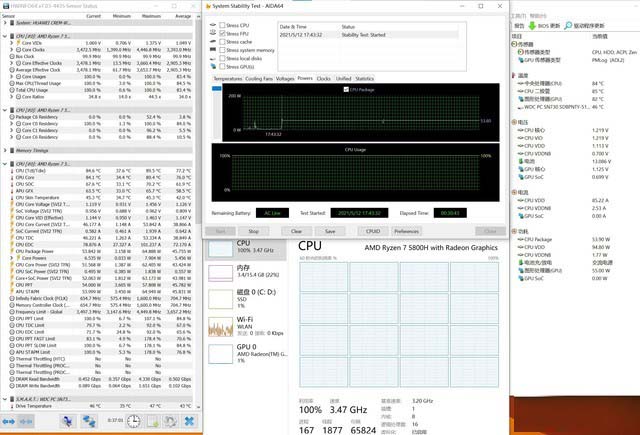
Task: Click Total CPU Usage row icon in HWiNFO
Action: pos(12,90)
